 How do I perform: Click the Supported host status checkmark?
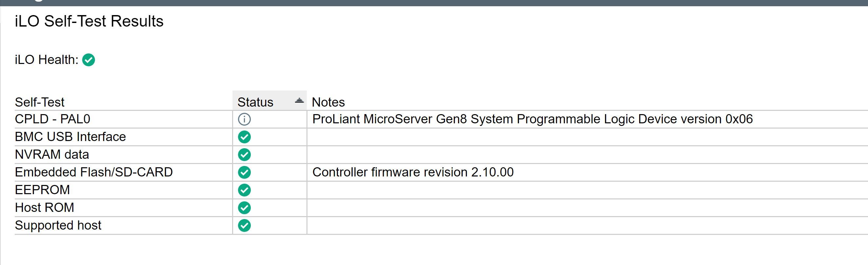point(244,226)
